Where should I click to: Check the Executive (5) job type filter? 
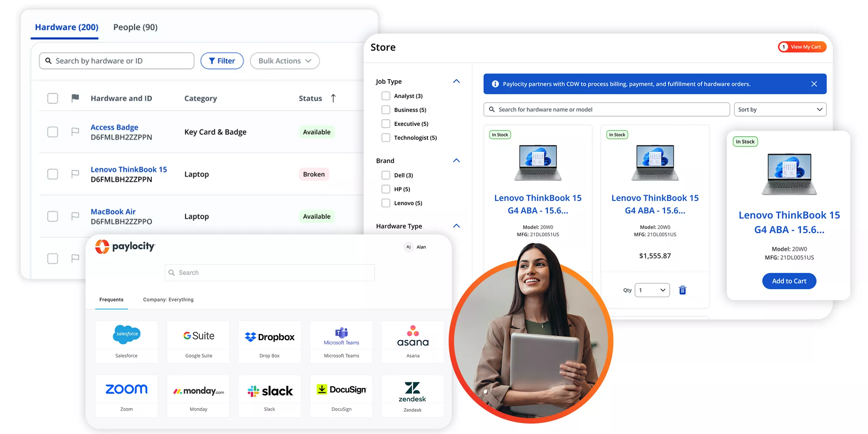(x=386, y=123)
